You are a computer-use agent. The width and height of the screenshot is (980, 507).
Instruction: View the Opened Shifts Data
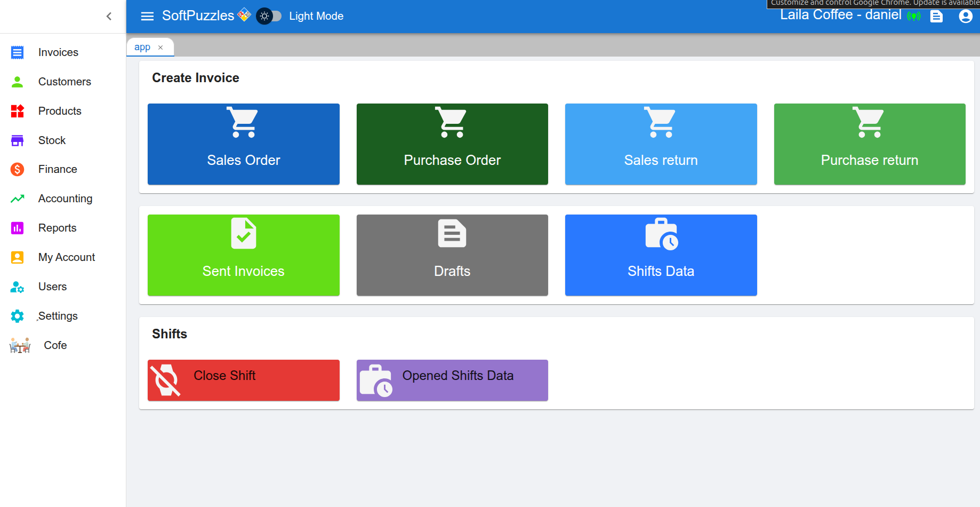point(452,380)
